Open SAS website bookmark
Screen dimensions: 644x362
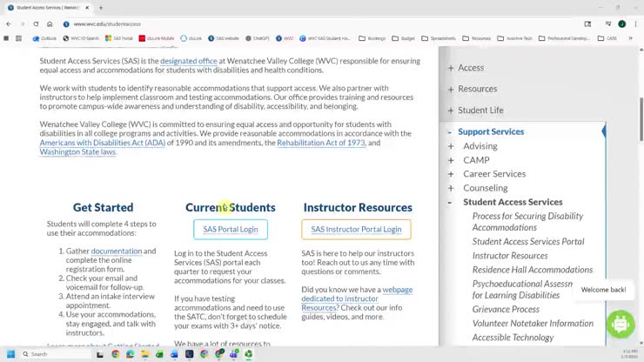pos(224,38)
